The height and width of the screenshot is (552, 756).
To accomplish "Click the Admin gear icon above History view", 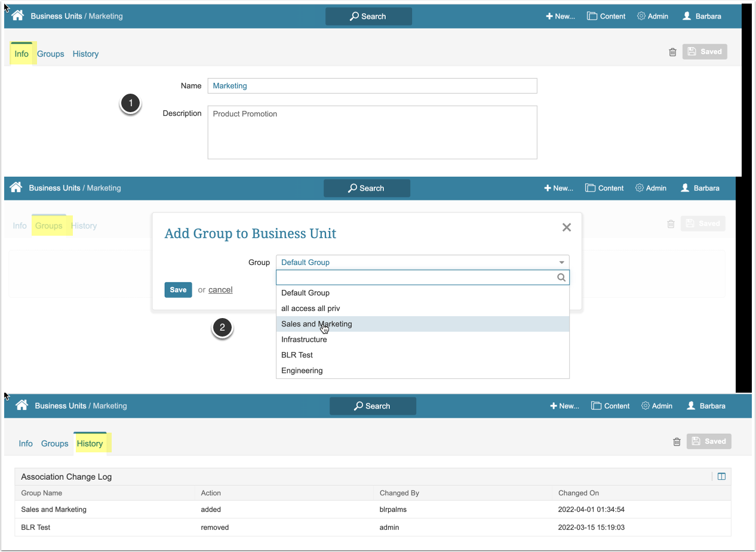I will click(645, 406).
